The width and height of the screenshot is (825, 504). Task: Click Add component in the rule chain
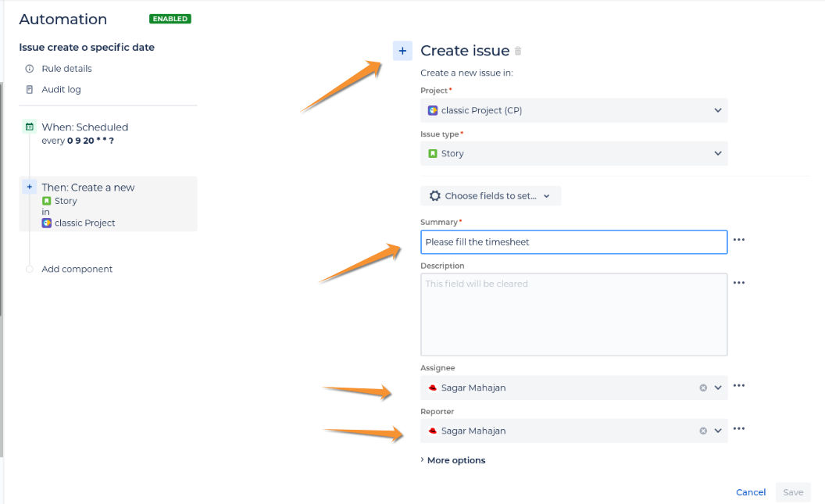click(77, 270)
